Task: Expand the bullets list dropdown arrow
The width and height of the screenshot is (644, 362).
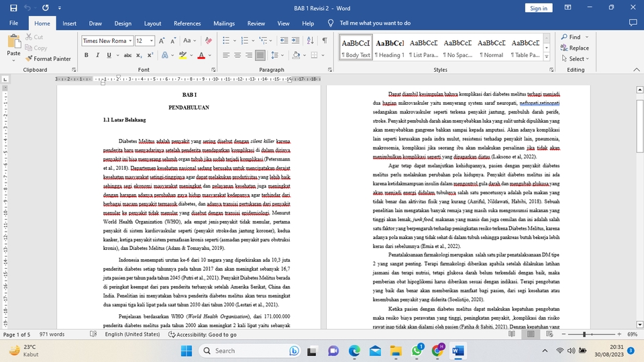Action: pyautogui.click(x=235, y=41)
